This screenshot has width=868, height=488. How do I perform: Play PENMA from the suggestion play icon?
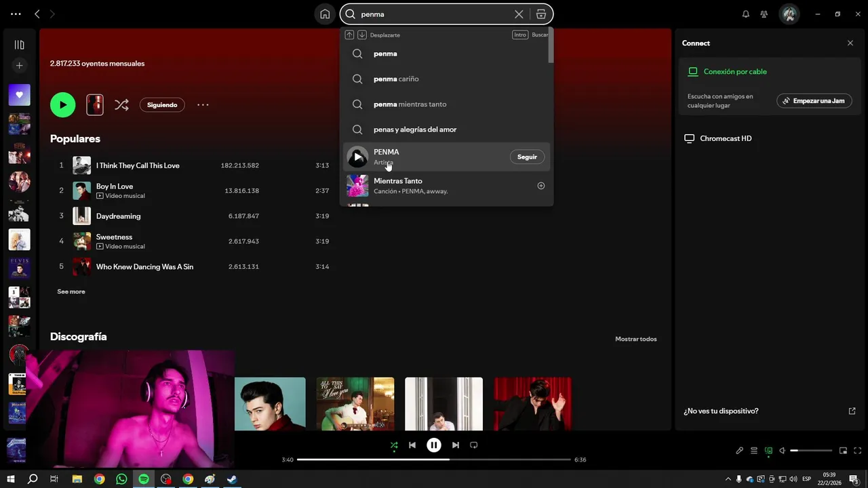tap(357, 157)
